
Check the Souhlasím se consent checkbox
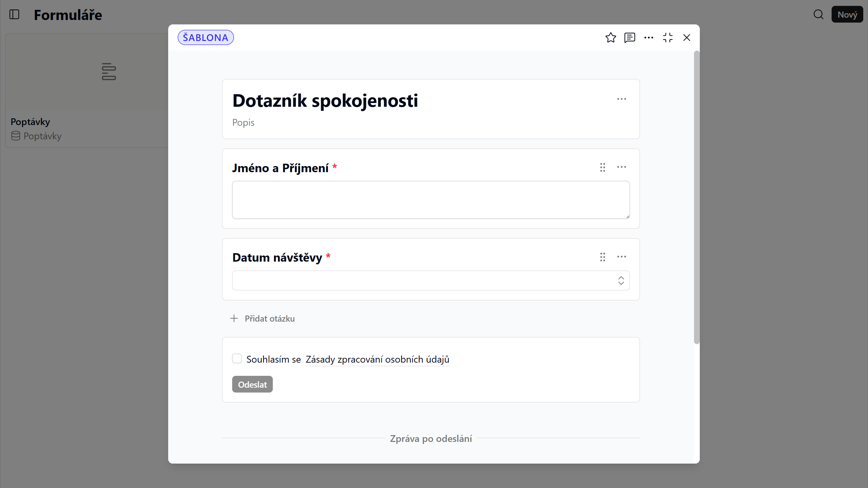click(237, 359)
